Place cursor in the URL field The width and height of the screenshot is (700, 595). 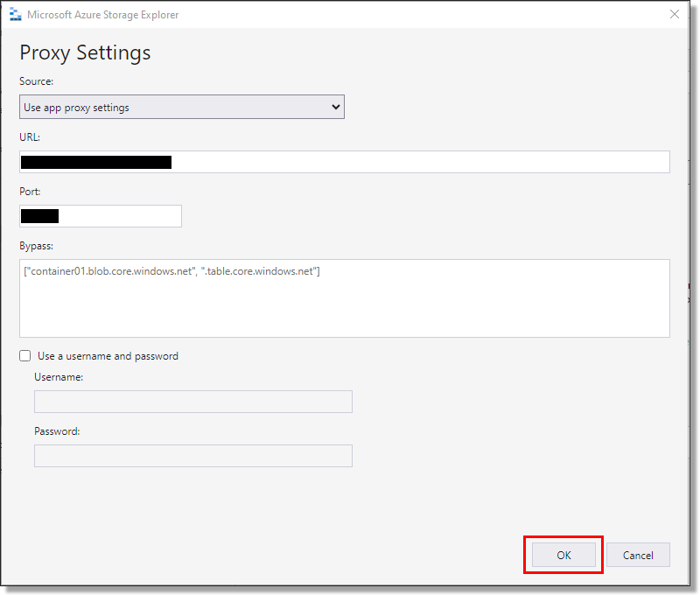coord(344,161)
